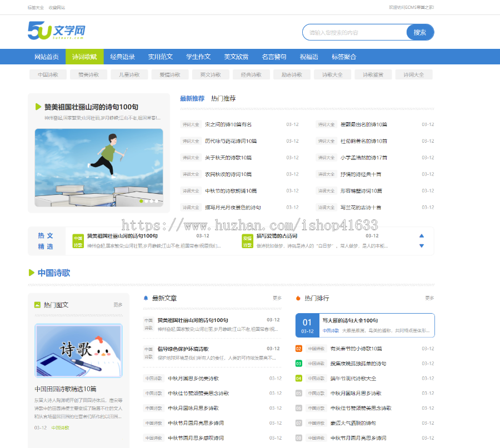Image resolution: width=500 pixels, height=448 pixels.
Task: Open the 诗歌 chicken thumbnail image
Action: point(78,350)
